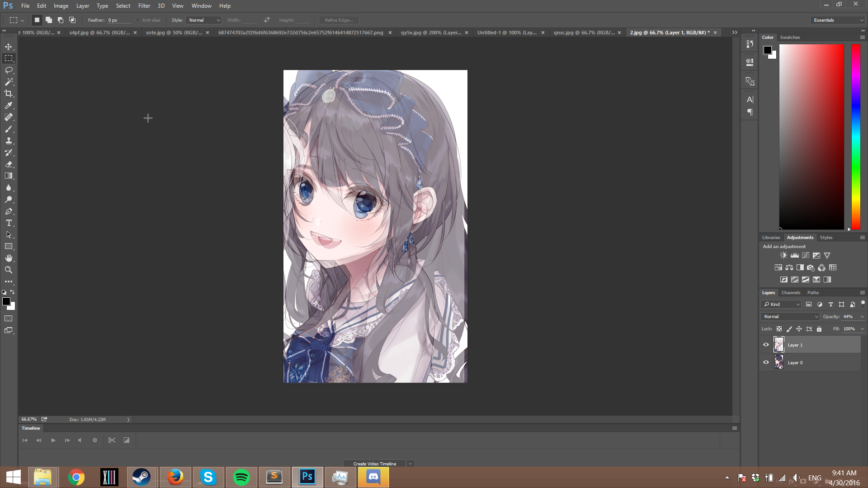The height and width of the screenshot is (488, 868).
Task: Toggle lock all for layer
Action: click(x=819, y=329)
